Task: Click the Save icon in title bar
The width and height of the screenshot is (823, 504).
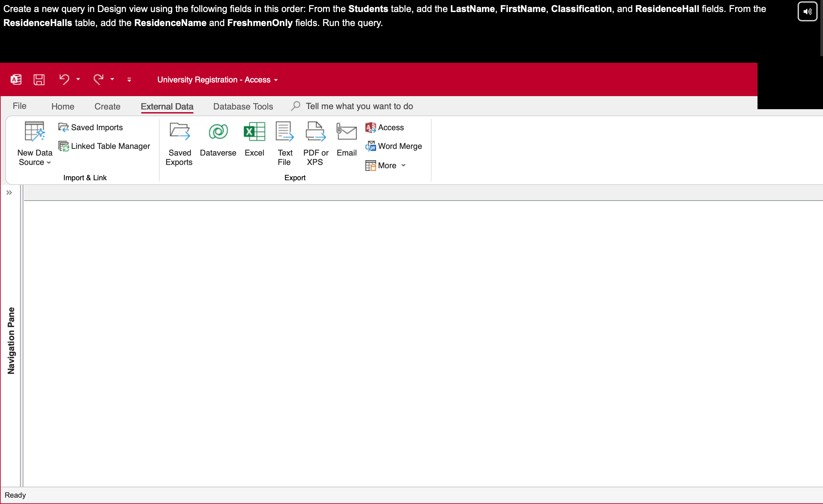Action: click(39, 79)
